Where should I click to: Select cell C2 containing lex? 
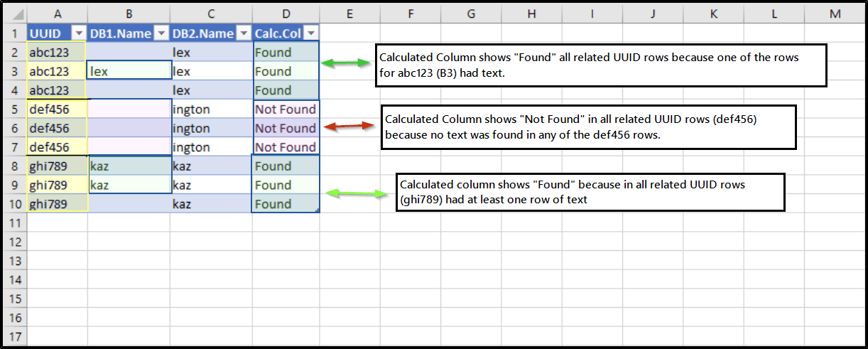[212, 53]
